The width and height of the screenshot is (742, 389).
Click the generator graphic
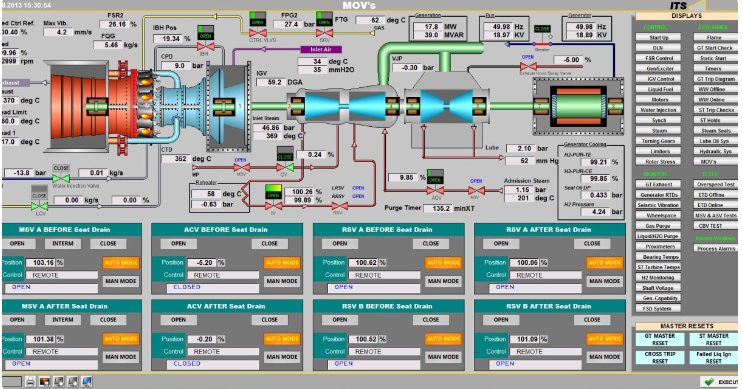577,106
